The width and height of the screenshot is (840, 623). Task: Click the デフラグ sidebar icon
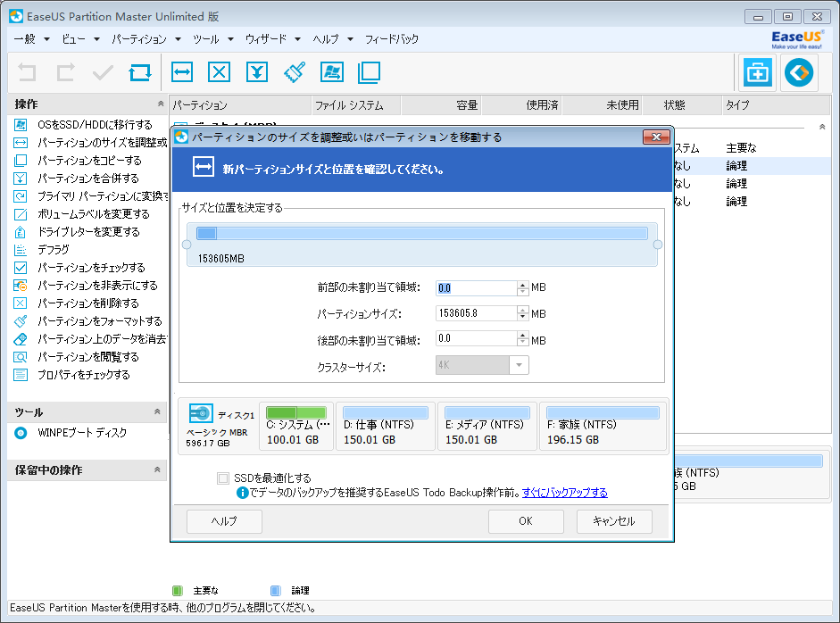coord(21,250)
